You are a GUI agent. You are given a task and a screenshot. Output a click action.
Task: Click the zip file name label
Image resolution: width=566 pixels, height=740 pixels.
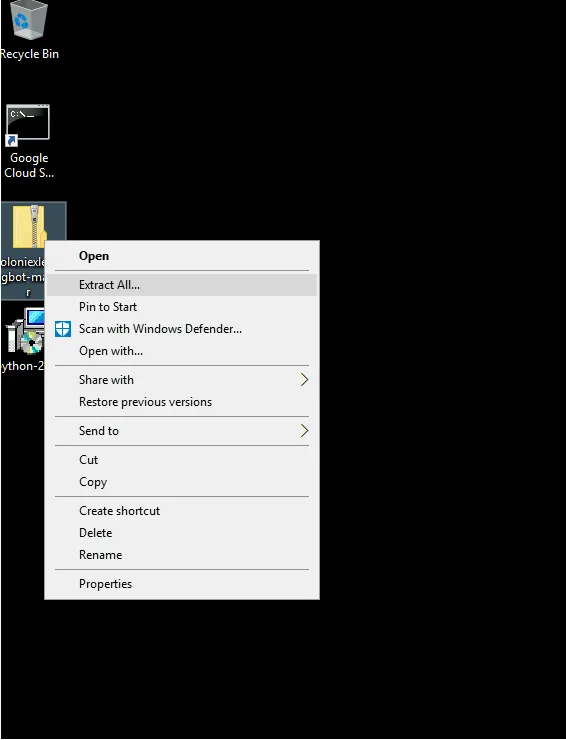coord(23,277)
